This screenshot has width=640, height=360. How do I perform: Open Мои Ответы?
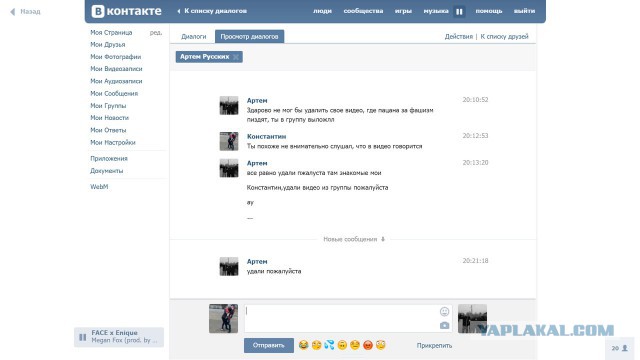click(108, 130)
